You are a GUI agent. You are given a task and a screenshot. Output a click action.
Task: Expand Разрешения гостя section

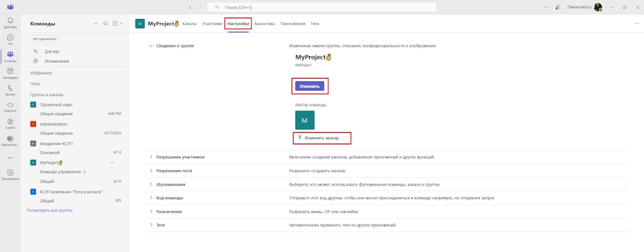click(x=150, y=170)
